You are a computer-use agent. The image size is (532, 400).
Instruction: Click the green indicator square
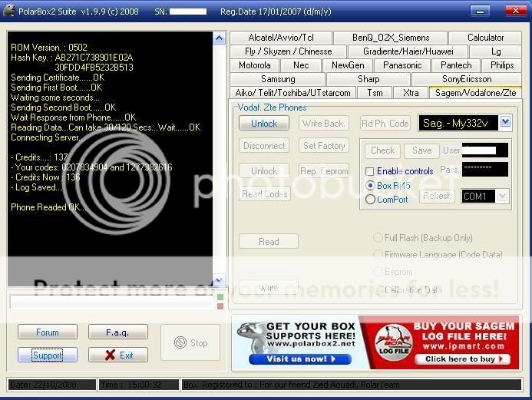(x=220, y=297)
